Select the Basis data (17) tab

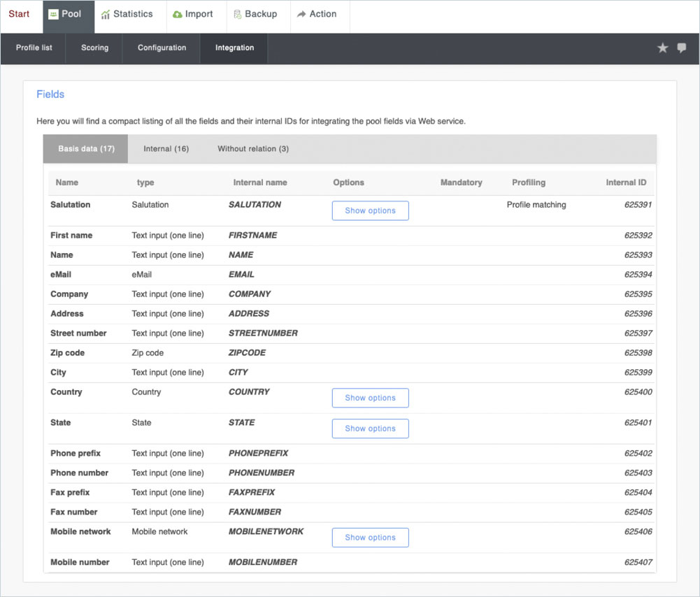click(x=86, y=149)
